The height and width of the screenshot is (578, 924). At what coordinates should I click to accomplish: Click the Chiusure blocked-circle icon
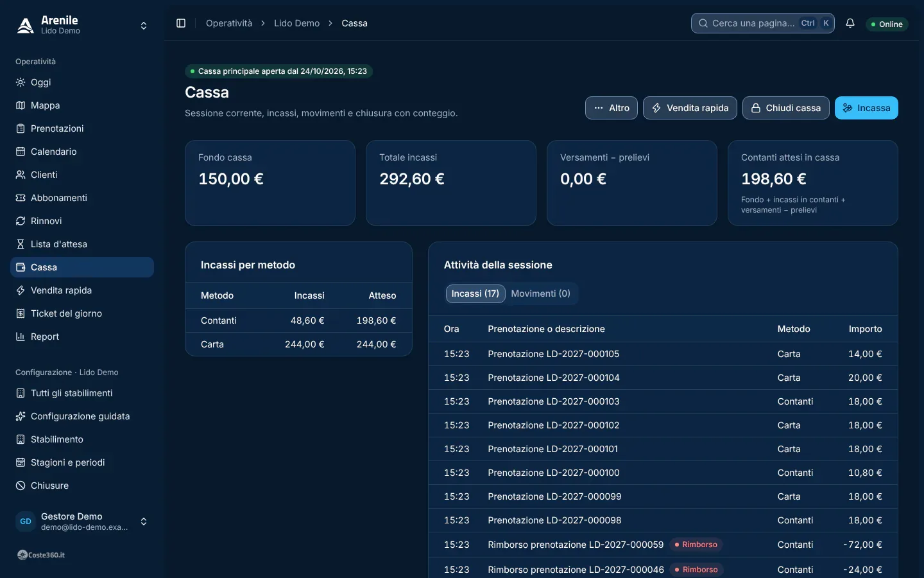pos(21,486)
